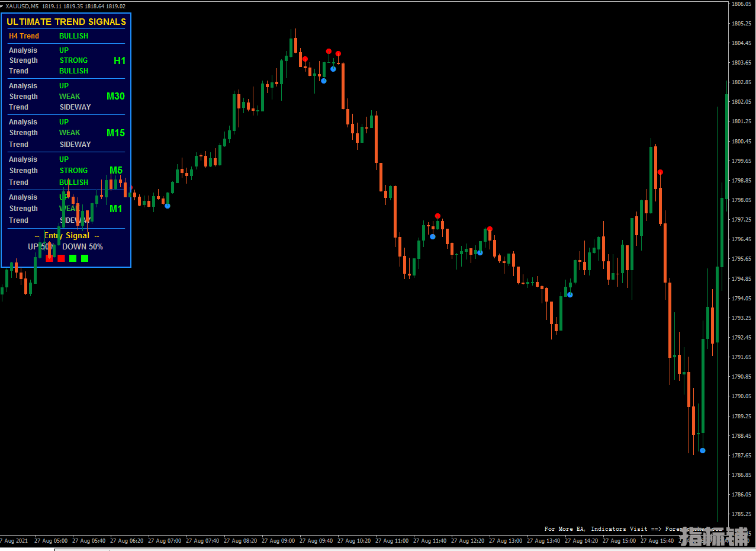This screenshot has height=551, width=756.
Task: Select the M15 timeframe label
Action: [x=115, y=133]
